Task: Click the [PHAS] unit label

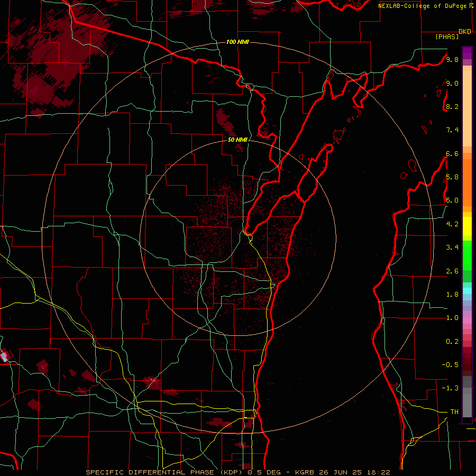Action: 447,36
